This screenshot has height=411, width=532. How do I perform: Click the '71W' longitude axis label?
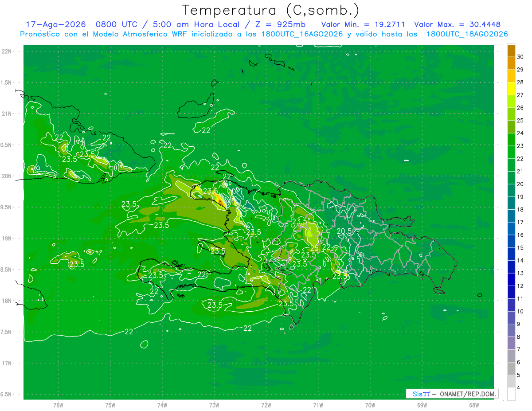point(318,405)
